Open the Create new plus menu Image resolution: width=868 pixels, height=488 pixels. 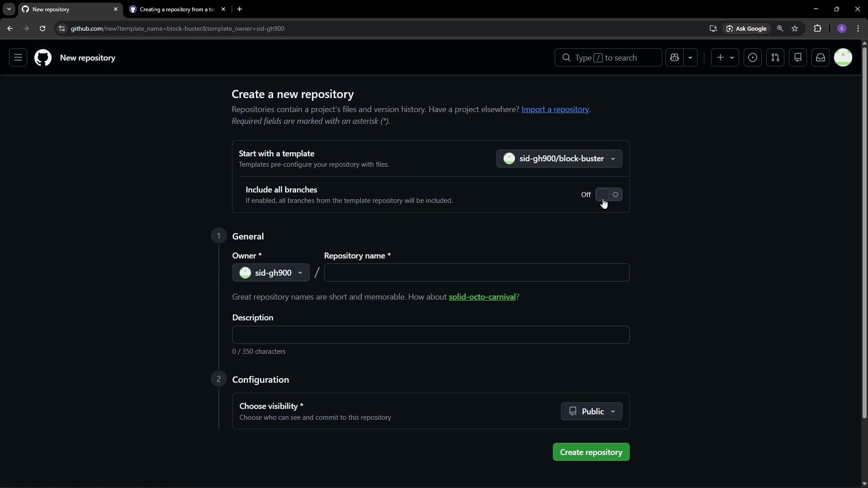coord(725,58)
